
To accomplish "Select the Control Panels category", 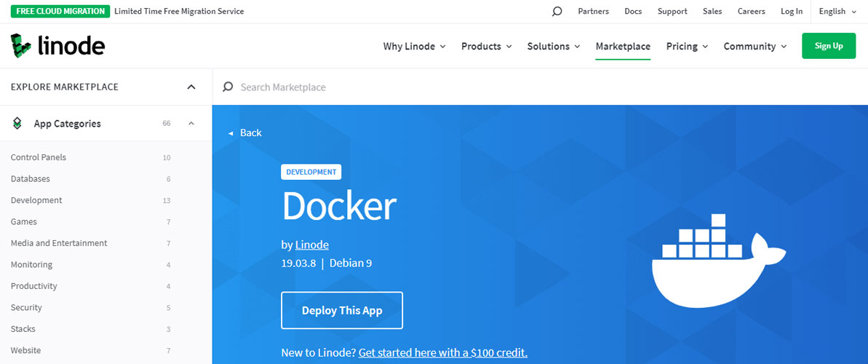I will pos(38,157).
